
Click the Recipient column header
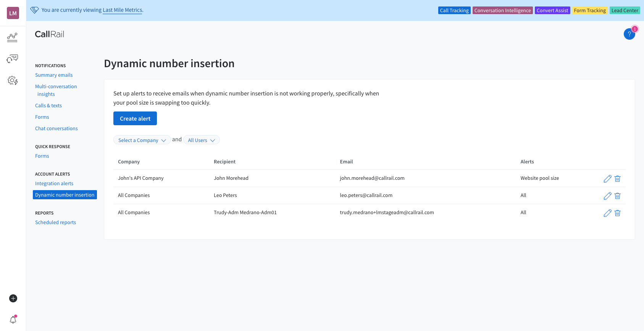tap(224, 162)
